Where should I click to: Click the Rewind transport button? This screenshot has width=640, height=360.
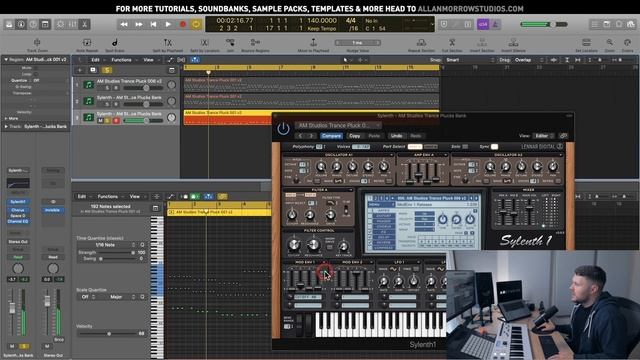tap(124, 24)
